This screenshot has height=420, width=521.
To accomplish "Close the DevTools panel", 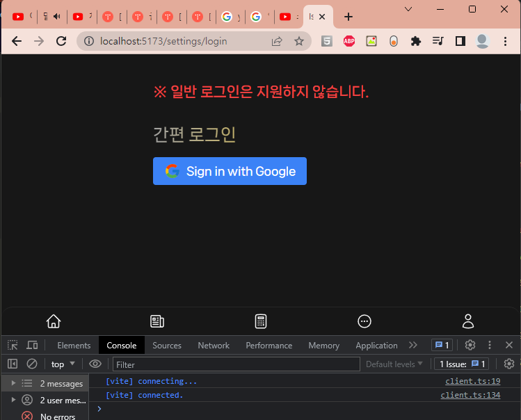I will (509, 345).
